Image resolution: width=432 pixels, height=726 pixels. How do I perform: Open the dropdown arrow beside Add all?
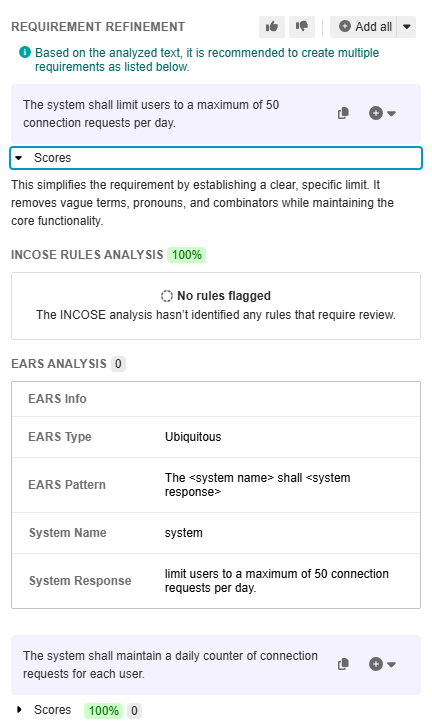[407, 27]
